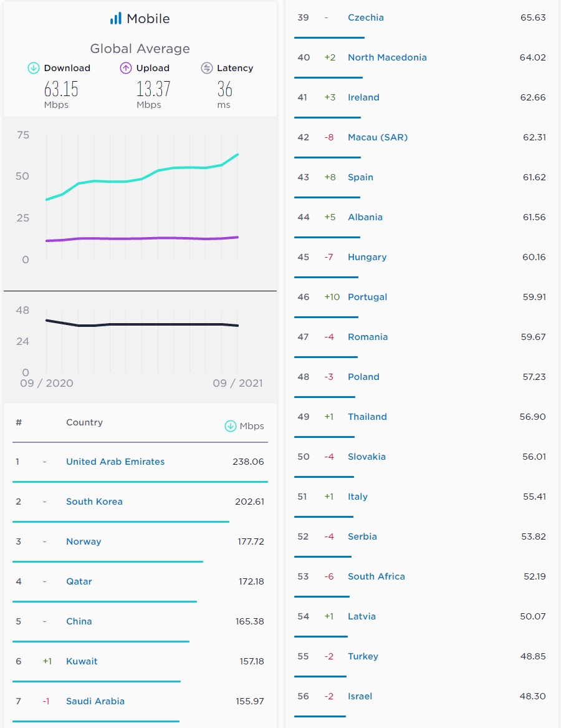Open the Saudi Arabia country page
This screenshot has width=561, height=728.
pos(95,701)
